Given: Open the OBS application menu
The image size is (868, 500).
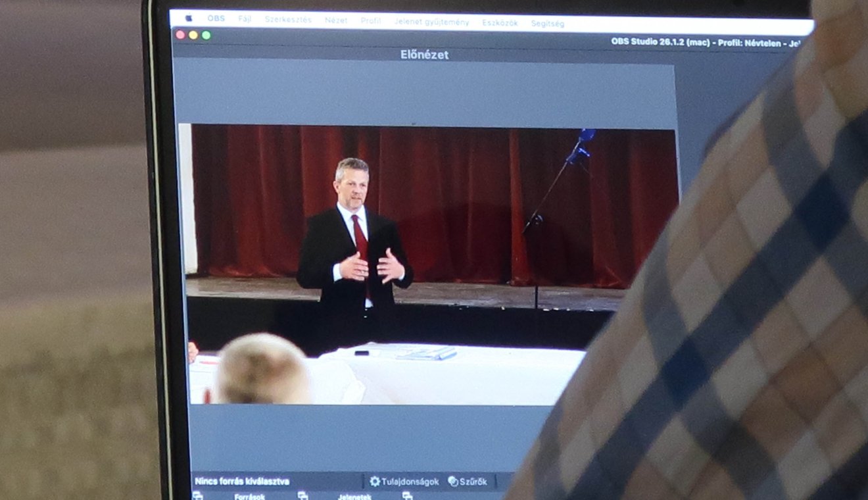Looking at the screenshot, I should tap(216, 19).
